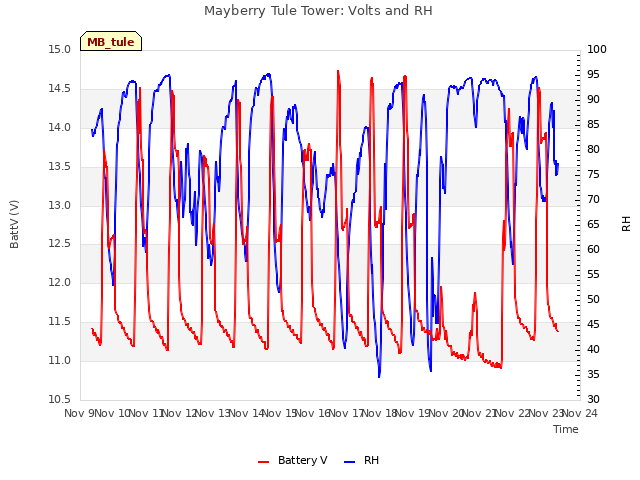
Task: Click the chart title 'Mayberry Tule Tower: Volts and RH'
Action: click(318, 11)
